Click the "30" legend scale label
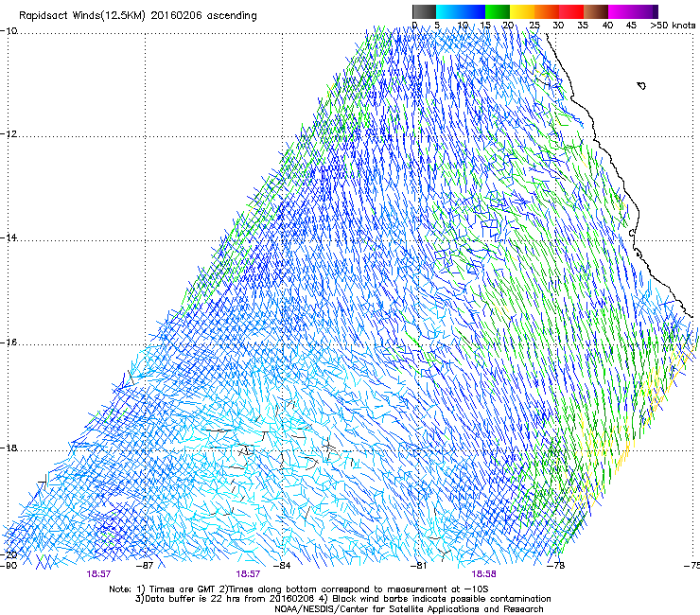Viewport: 700px width, 615px height. pos(558,26)
